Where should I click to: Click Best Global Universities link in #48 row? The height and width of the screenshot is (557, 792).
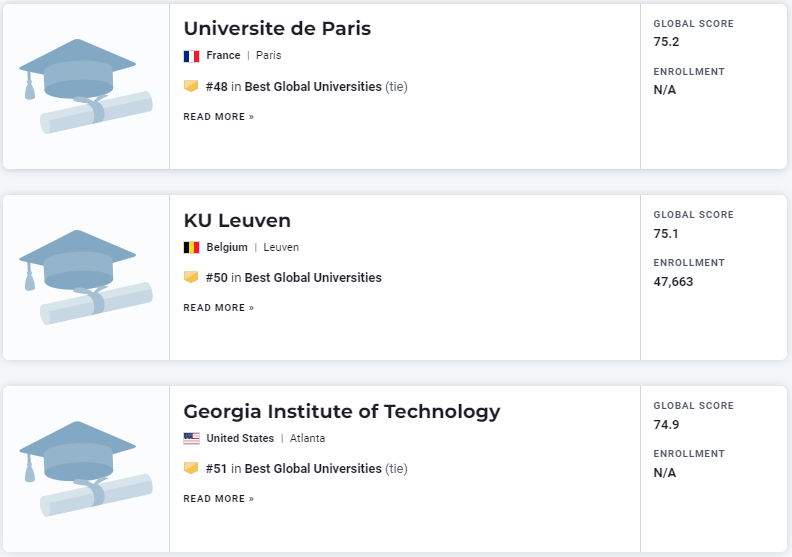tap(313, 87)
